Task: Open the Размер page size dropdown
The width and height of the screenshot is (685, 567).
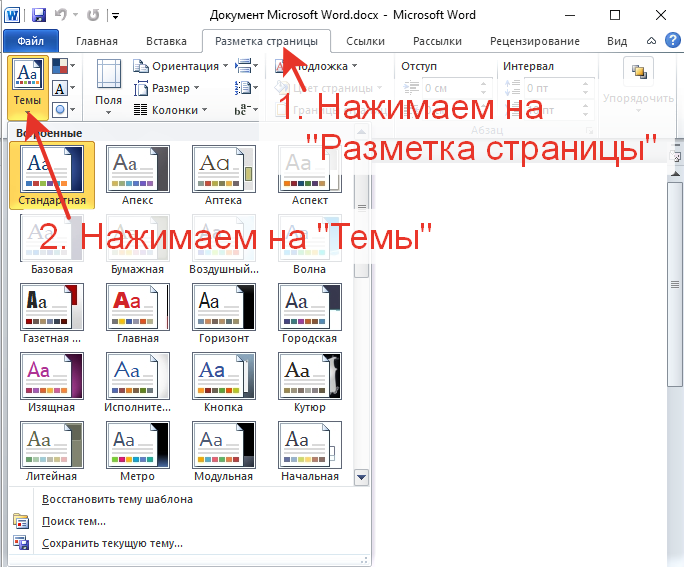Action: (167, 88)
